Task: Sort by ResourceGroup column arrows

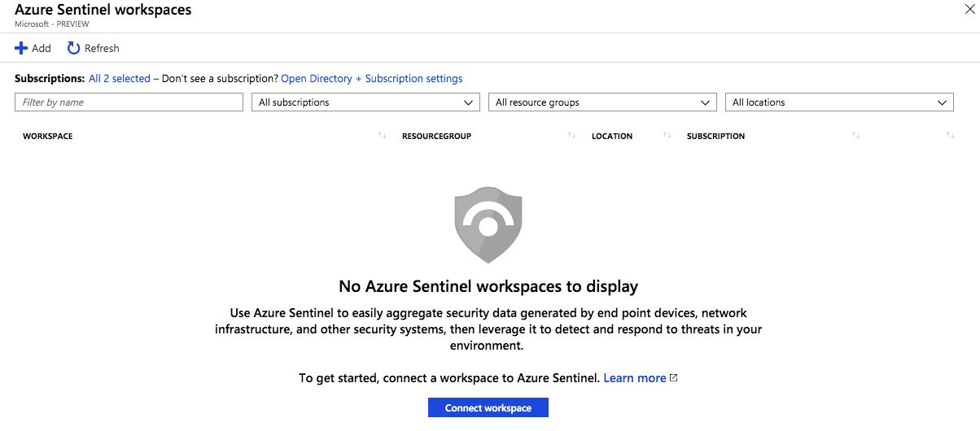Action: coord(571,136)
